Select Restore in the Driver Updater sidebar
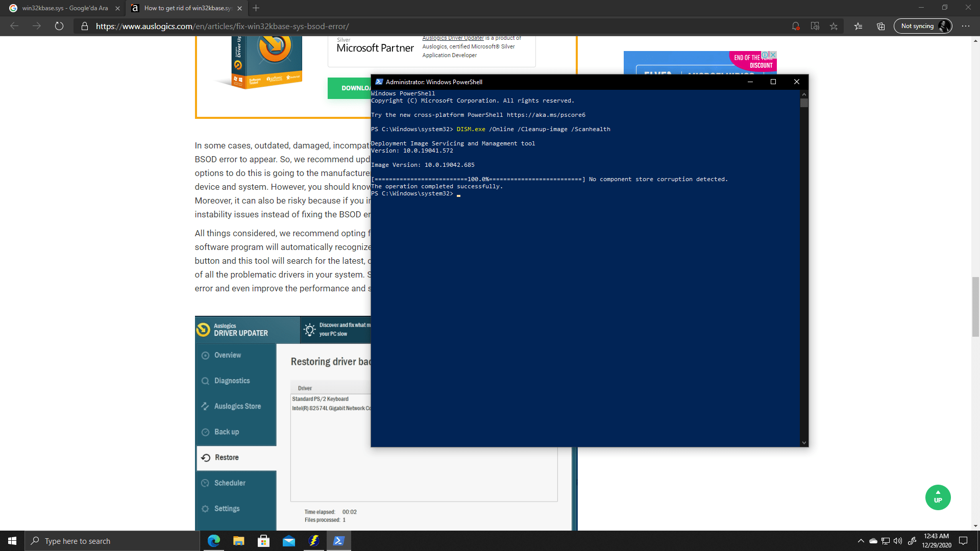This screenshot has height=551, width=980. pyautogui.click(x=226, y=457)
